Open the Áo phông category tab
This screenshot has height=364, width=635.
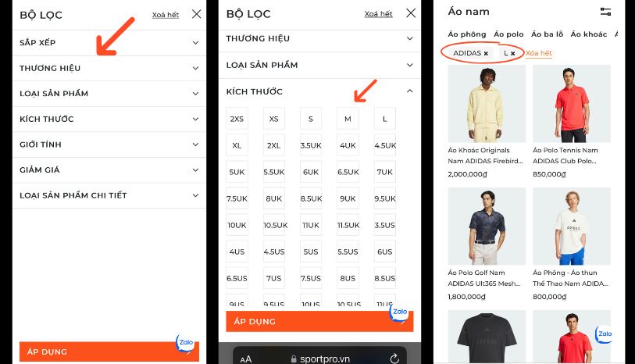[467, 34]
